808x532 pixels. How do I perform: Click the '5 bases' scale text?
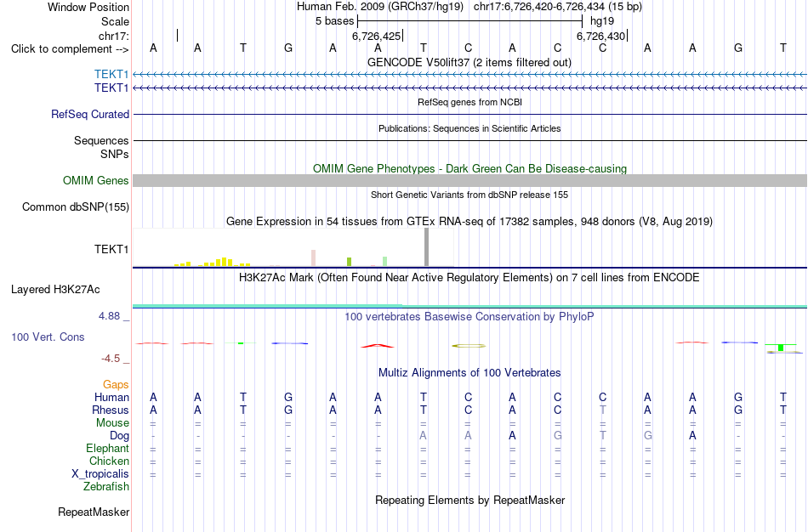click(x=334, y=21)
